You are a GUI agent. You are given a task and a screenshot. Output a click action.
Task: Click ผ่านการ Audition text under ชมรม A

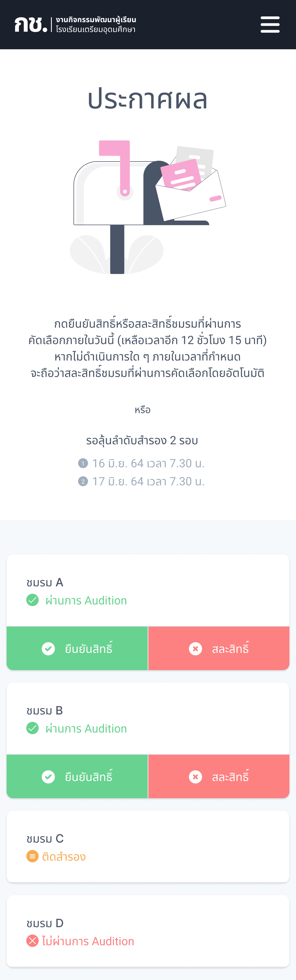pos(86,600)
